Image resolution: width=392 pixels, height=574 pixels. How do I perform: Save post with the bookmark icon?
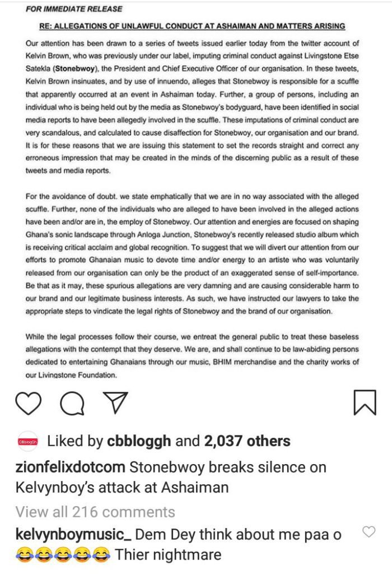click(365, 402)
